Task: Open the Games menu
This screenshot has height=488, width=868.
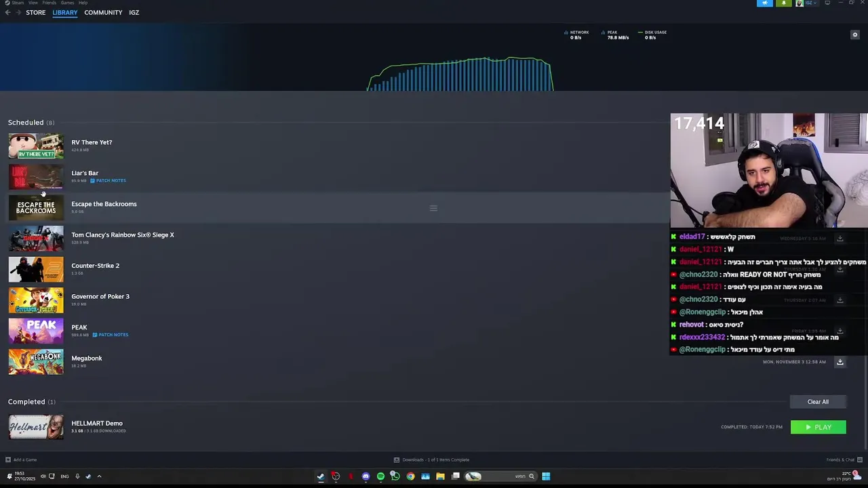Action: pos(67,3)
